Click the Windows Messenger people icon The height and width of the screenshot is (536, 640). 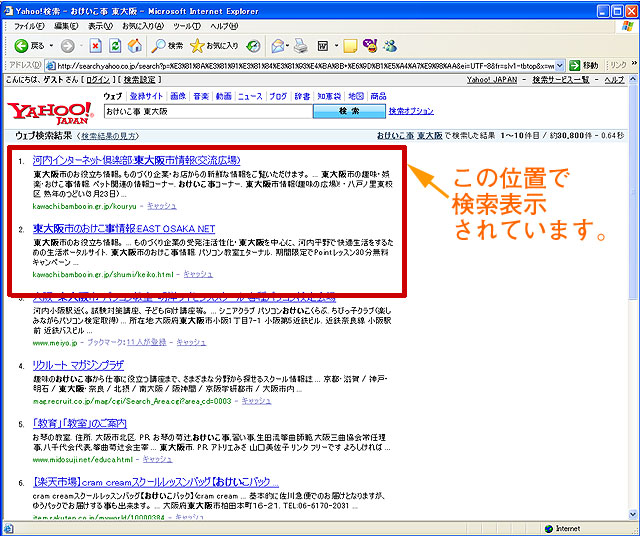[x=390, y=46]
